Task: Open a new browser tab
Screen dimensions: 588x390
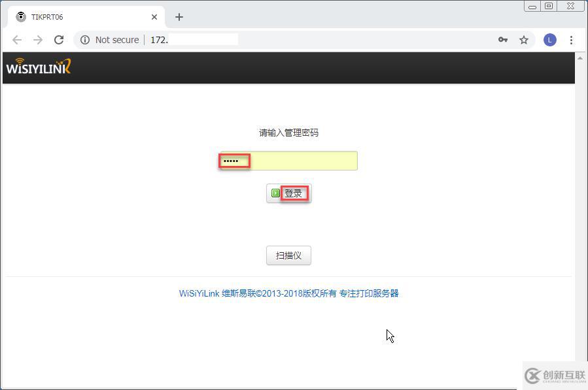Action: tap(179, 17)
